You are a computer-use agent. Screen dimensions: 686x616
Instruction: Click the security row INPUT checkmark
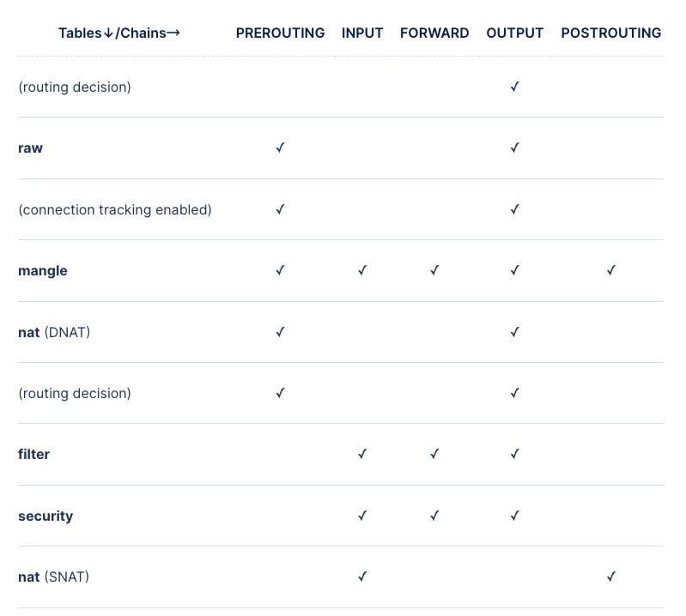coord(362,516)
